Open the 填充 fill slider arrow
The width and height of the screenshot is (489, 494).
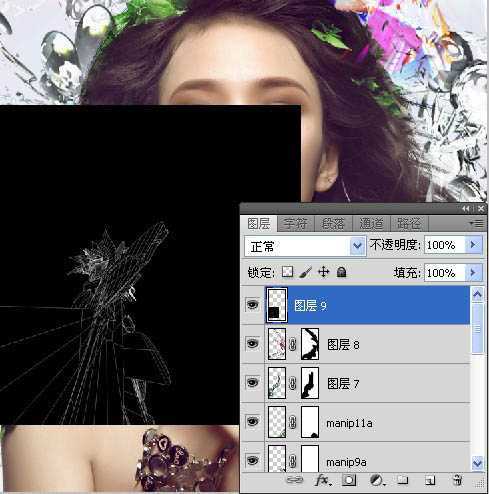click(x=474, y=273)
